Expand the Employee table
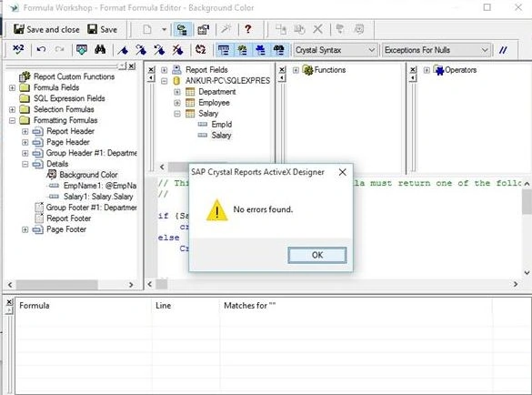Screen dimensions: 532x395 point(177,103)
